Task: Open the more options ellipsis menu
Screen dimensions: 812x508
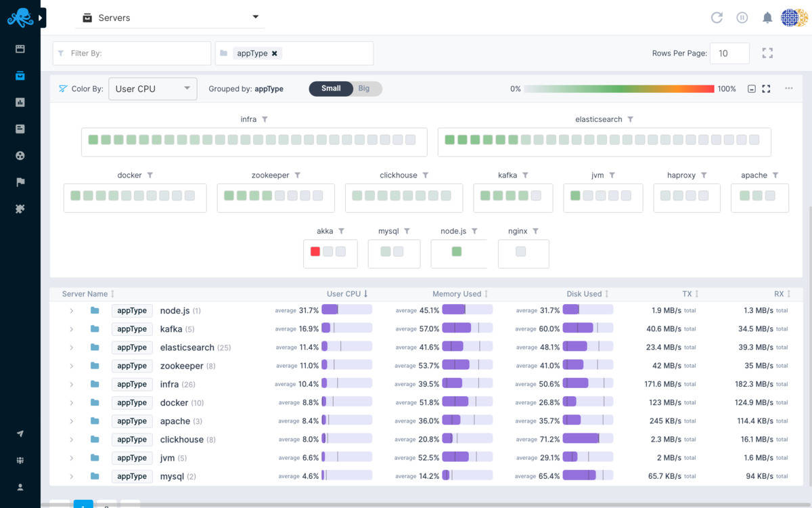Action: (x=788, y=88)
